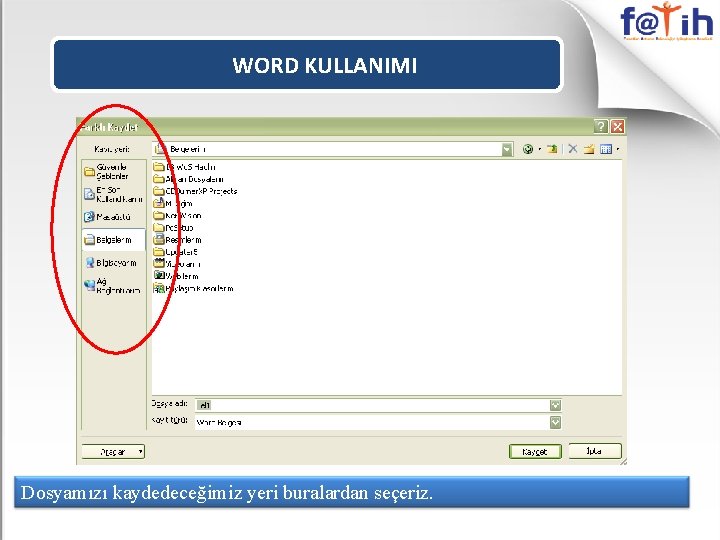720x540 pixels.
Task: Click the Views toolbar icon
Action: tap(606, 149)
